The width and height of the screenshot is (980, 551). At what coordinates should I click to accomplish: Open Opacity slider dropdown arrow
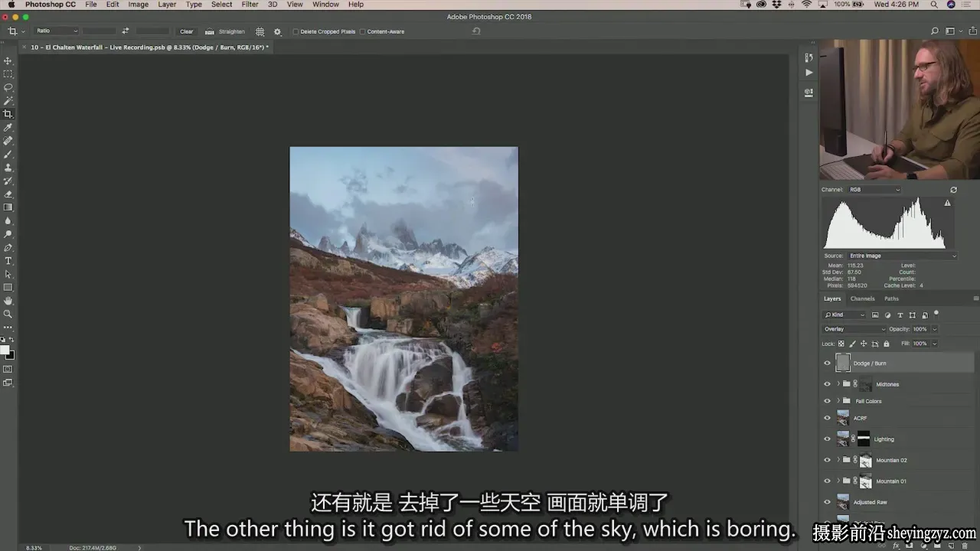click(934, 329)
